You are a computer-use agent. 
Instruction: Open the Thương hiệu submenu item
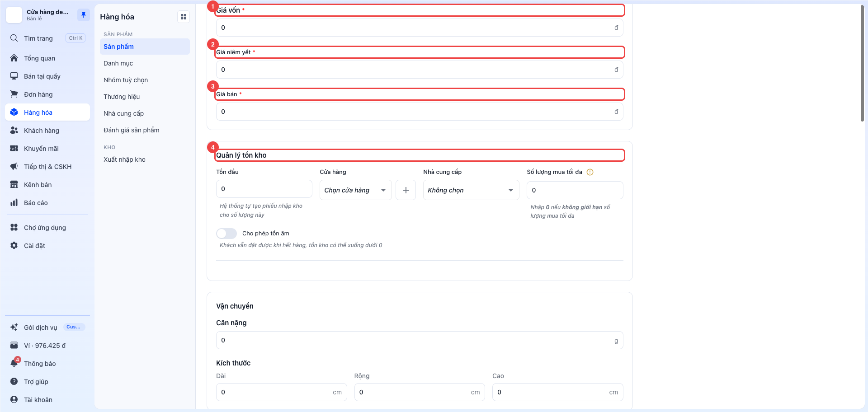pyautogui.click(x=145, y=97)
